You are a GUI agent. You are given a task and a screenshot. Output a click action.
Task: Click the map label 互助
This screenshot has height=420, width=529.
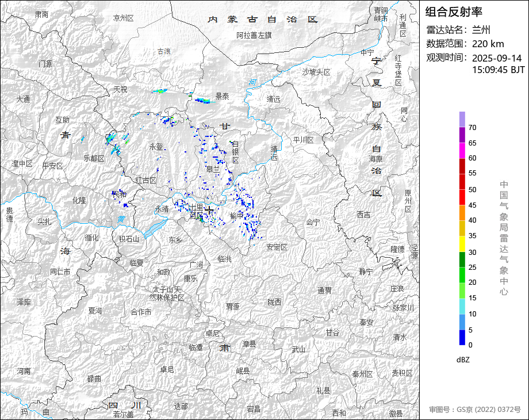63,120
